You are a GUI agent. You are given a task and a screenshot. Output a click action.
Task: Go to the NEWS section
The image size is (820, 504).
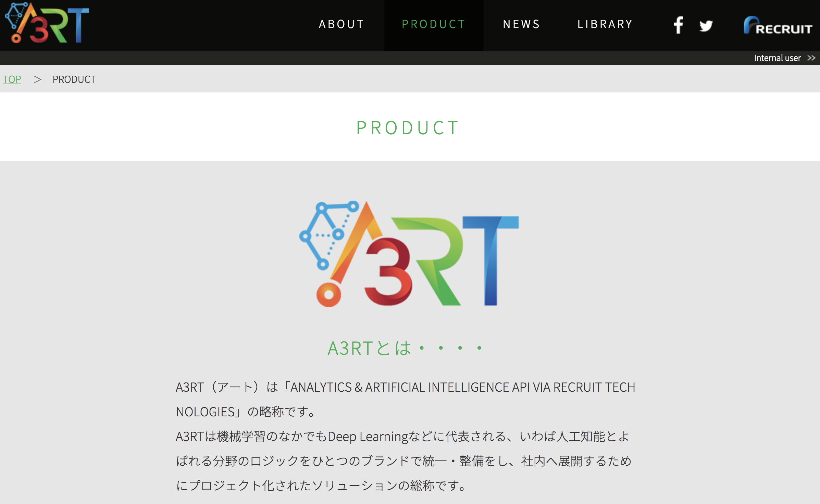521,24
